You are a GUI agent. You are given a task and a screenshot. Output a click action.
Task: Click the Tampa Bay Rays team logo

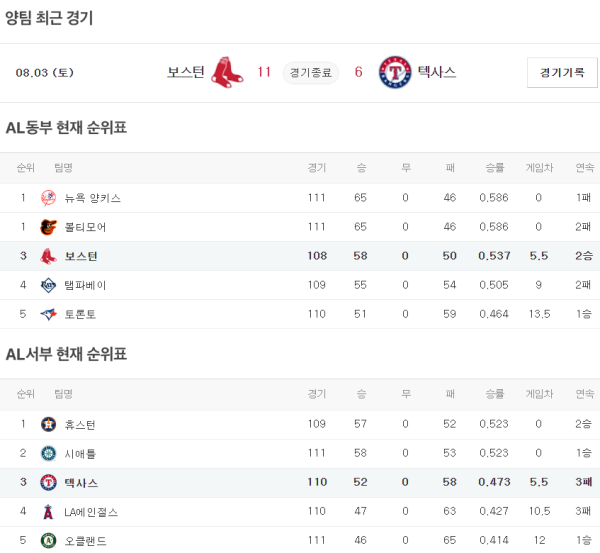point(48,285)
